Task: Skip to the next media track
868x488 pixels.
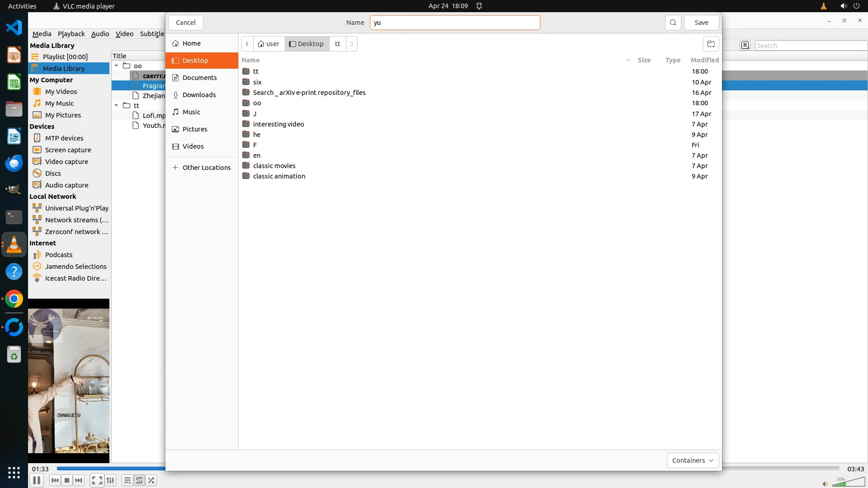Action: click(x=79, y=480)
